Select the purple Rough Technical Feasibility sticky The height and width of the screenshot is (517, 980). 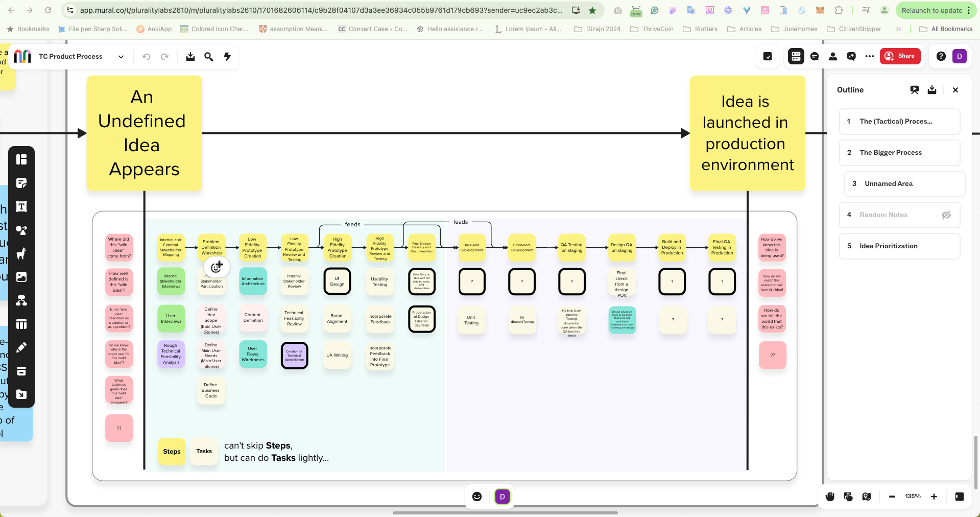pyautogui.click(x=171, y=354)
